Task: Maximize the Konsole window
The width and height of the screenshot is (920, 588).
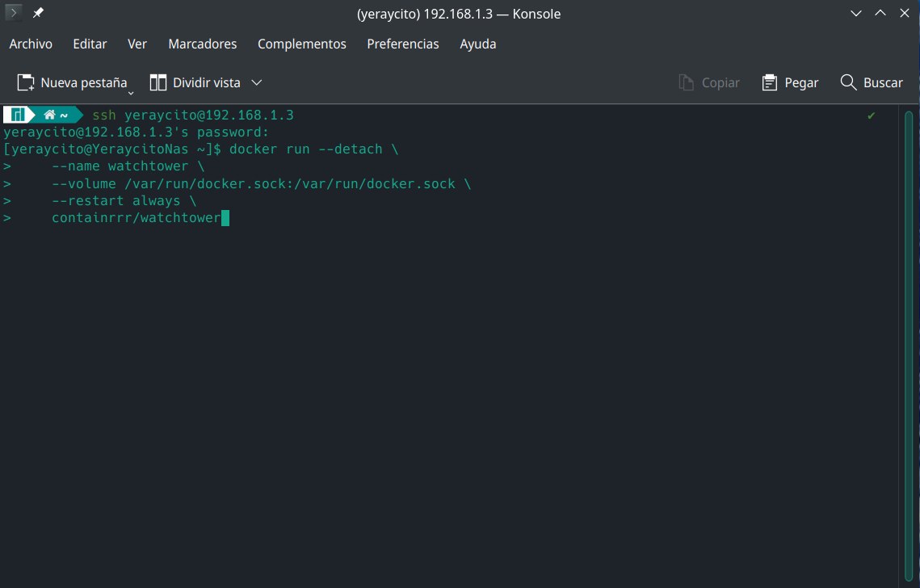Action: (881, 14)
